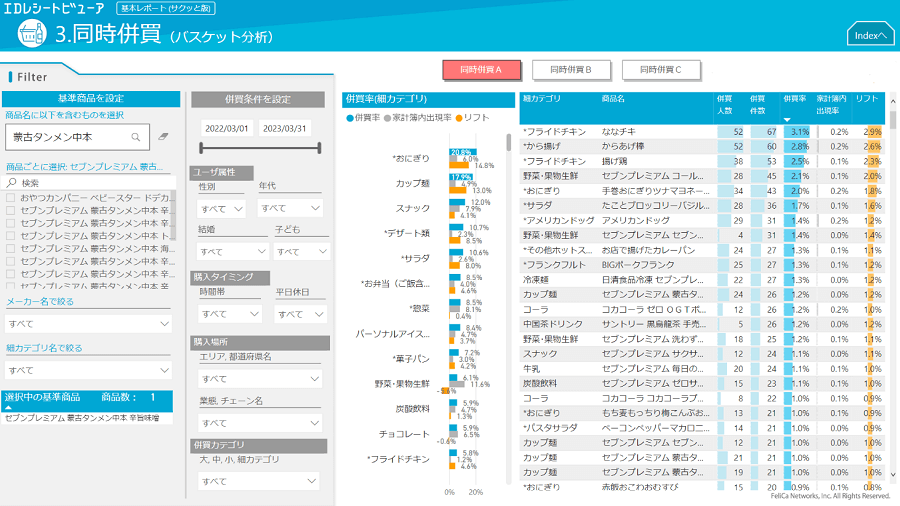Sort the table by 細カテゴリ column
This screenshot has width=900, height=506.
coord(541,99)
